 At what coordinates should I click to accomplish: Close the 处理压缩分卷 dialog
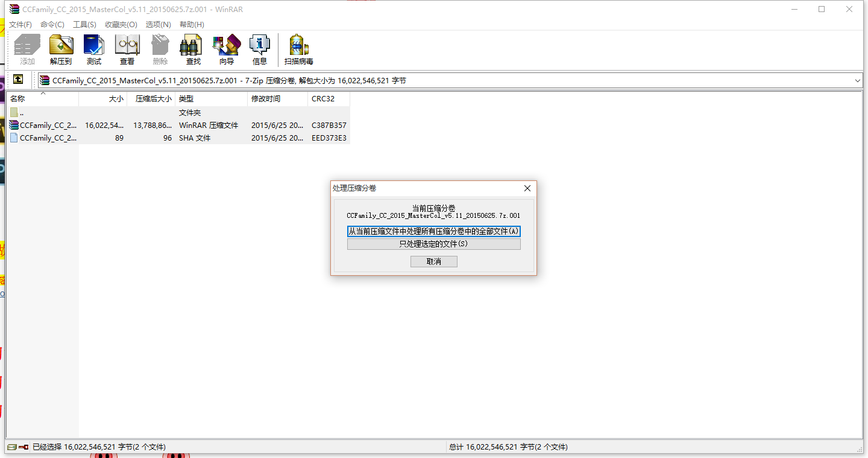coord(527,188)
